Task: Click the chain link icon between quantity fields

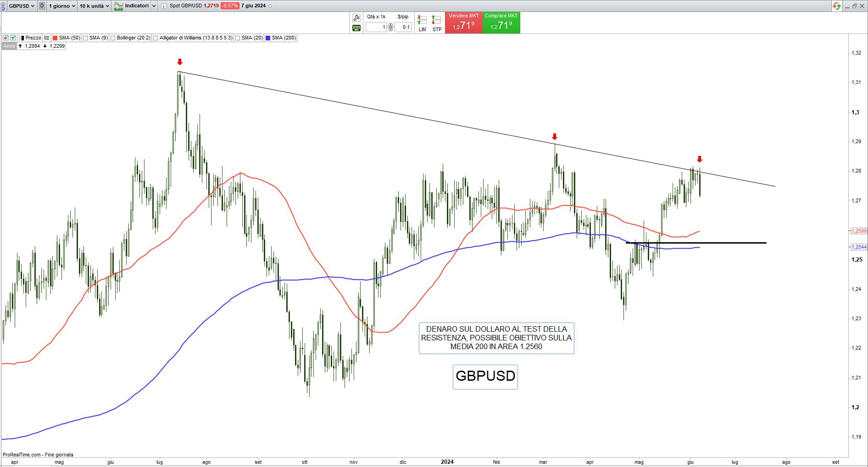Action: [x=391, y=27]
